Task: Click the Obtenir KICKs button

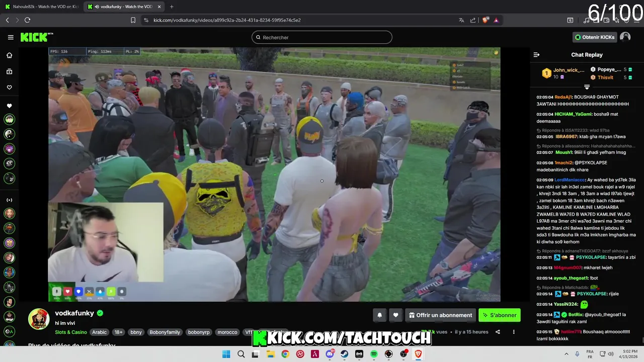Action: (x=595, y=37)
